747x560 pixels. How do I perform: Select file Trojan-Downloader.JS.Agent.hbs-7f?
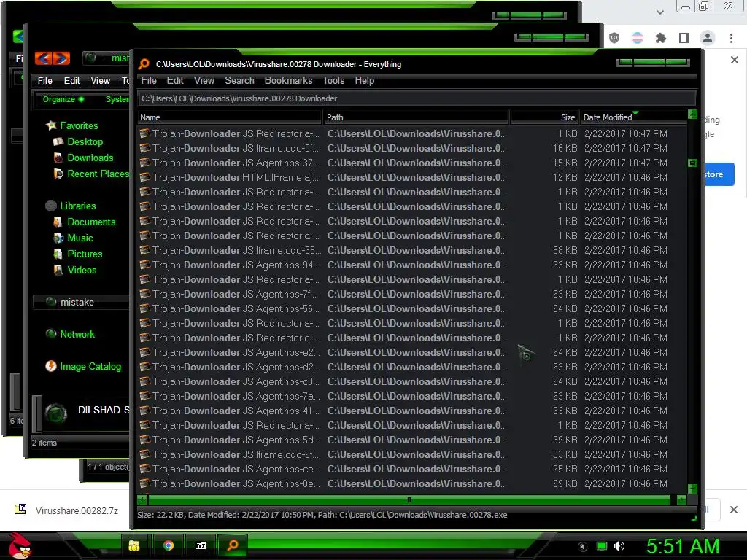(411, 294)
